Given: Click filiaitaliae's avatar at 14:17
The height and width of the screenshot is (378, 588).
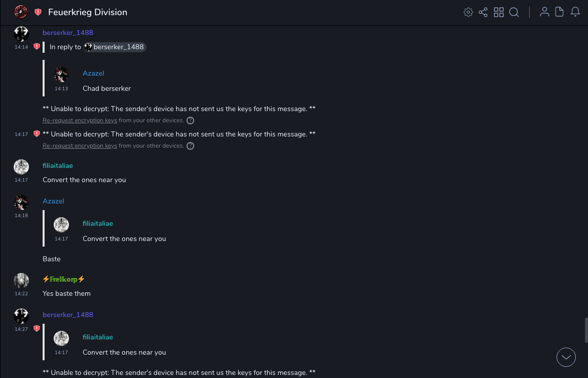Looking at the screenshot, I should (x=21, y=167).
